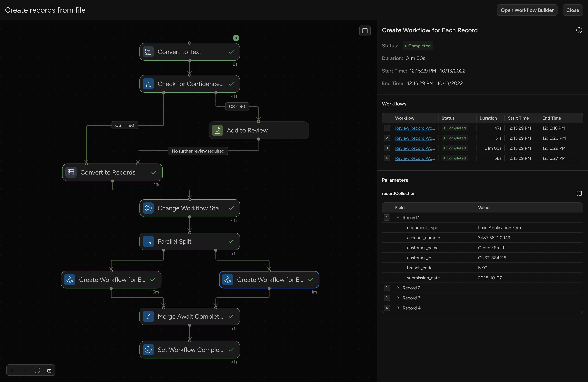Open the third Review Record Workflow link
The image size is (588, 382).
(415, 148)
